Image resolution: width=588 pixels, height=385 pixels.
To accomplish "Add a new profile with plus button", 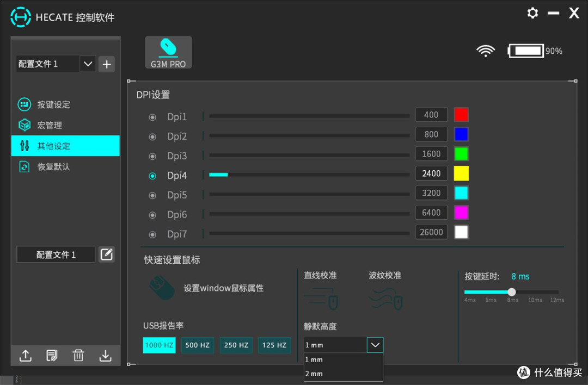I will coord(107,64).
